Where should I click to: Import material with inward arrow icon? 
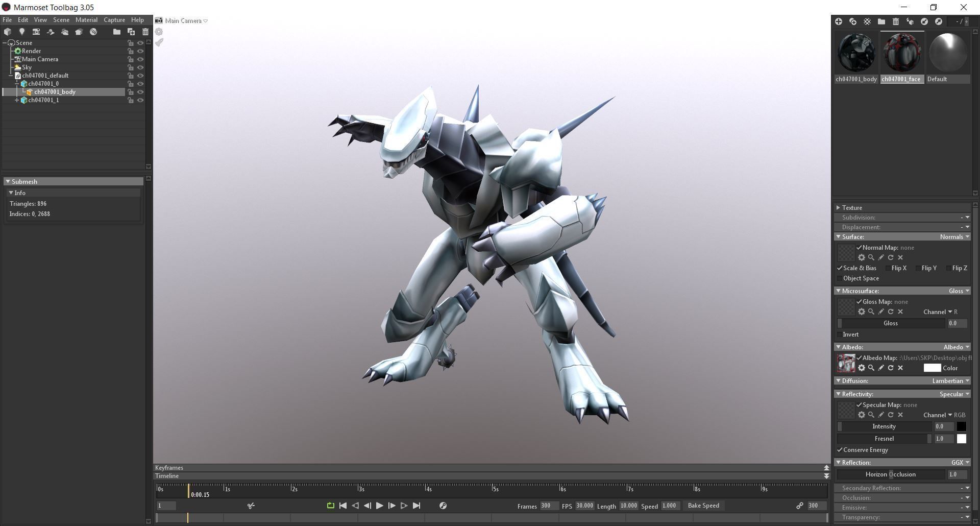(924, 21)
